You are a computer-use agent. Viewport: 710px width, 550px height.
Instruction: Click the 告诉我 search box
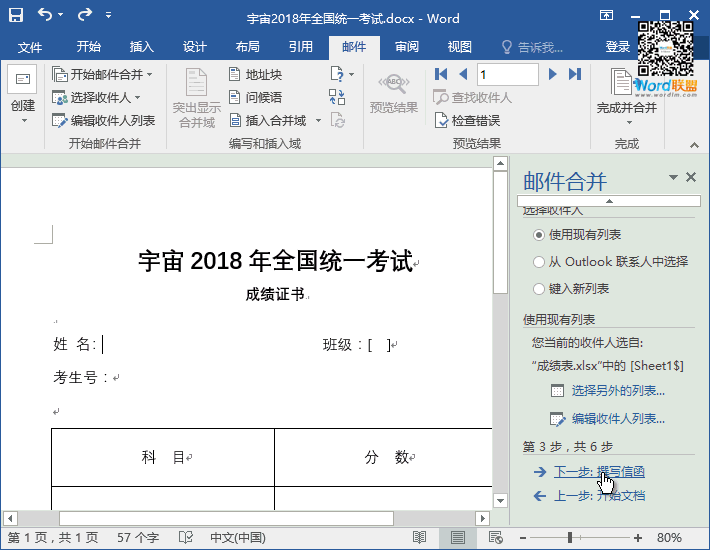pyautogui.click(x=533, y=47)
